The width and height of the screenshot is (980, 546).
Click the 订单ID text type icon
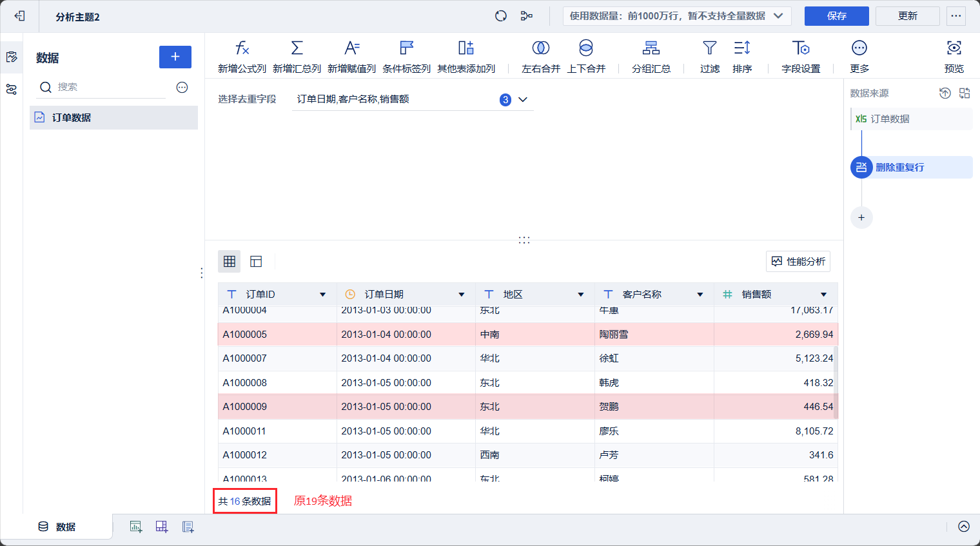click(x=232, y=295)
